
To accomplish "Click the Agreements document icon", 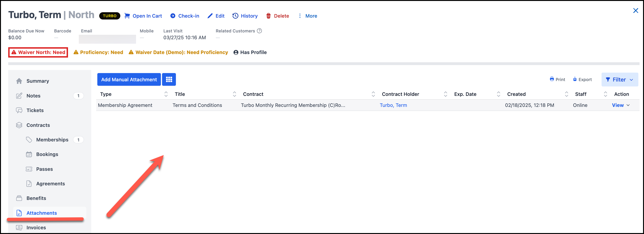I will 29,184.
